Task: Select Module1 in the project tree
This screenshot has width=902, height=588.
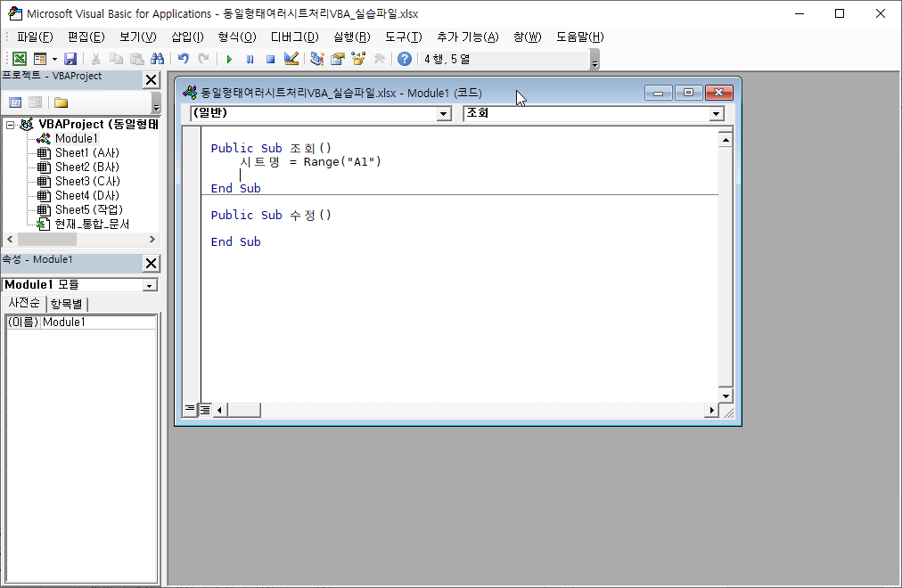Action: [x=77, y=138]
